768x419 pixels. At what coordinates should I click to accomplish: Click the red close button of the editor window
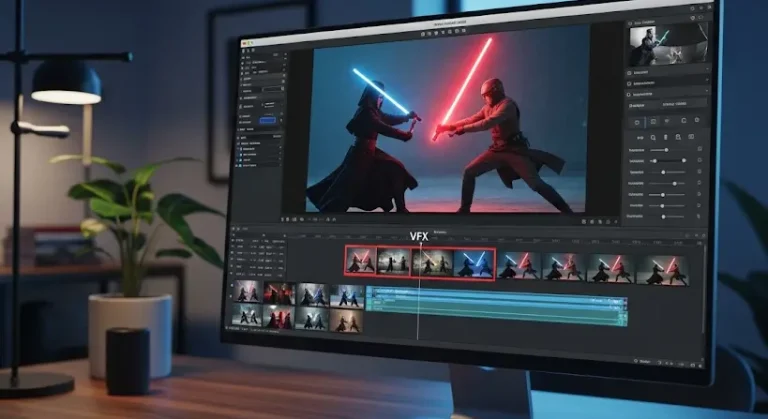point(243,44)
